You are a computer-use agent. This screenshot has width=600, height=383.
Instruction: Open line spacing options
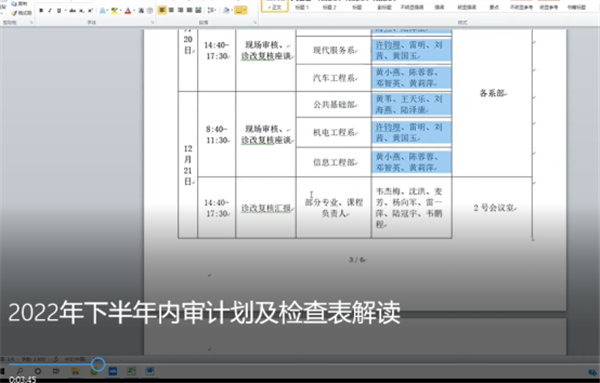(211, 10)
